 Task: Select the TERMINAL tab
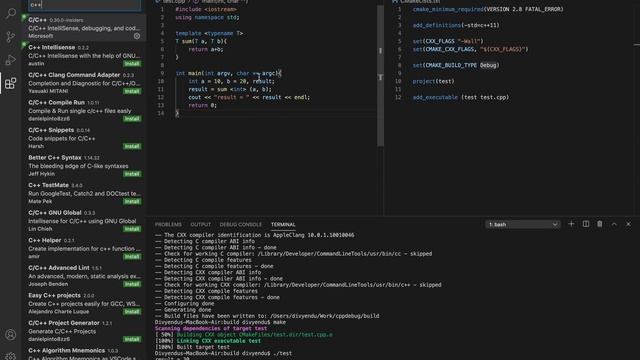pyautogui.click(x=283, y=224)
